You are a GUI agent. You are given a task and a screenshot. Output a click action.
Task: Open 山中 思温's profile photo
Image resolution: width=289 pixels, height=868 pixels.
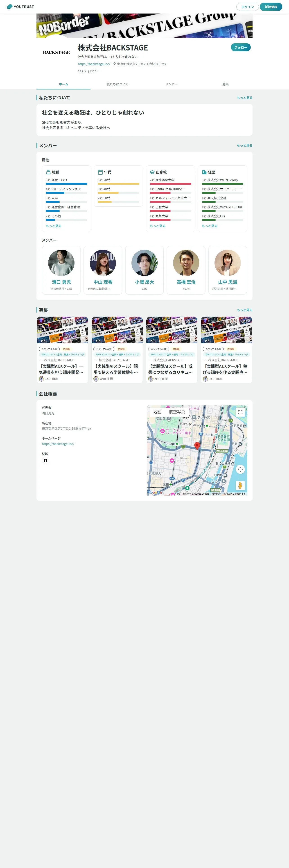[228, 263]
